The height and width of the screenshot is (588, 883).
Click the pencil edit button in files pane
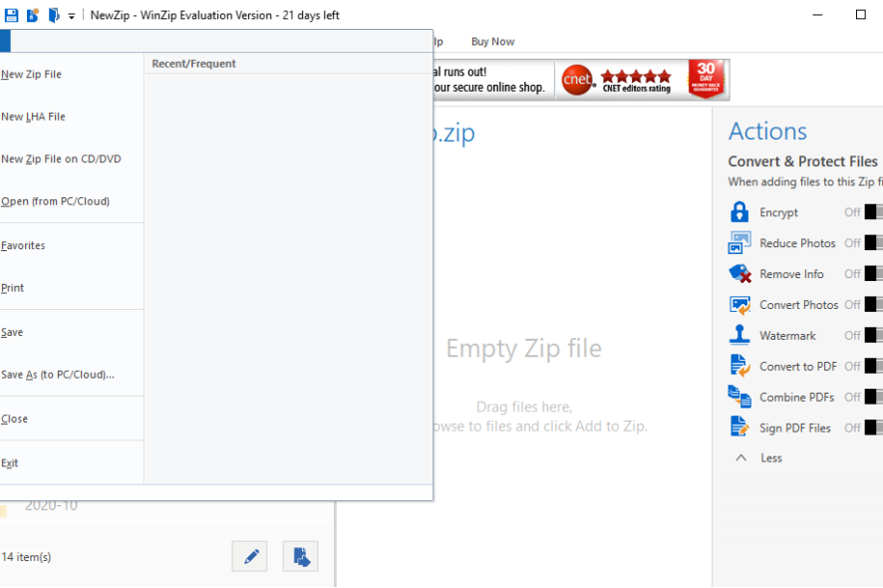(x=249, y=556)
